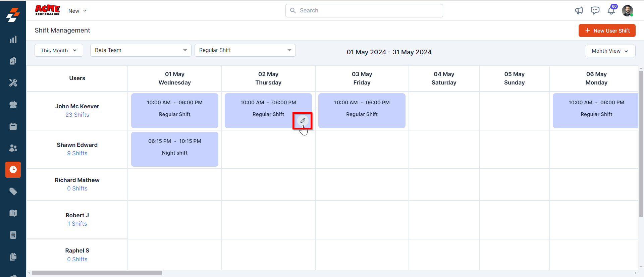Open the briefcase sidebar icon
644x277 pixels.
point(13,105)
